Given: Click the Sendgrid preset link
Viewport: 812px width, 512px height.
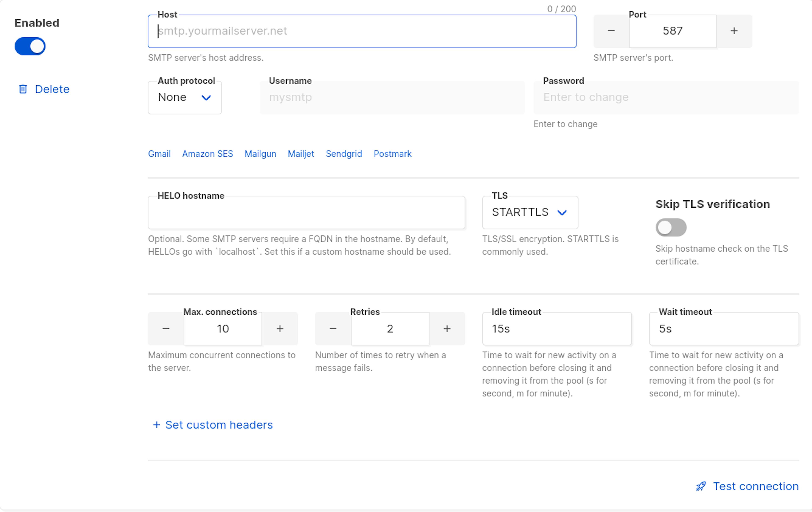Looking at the screenshot, I should [344, 154].
